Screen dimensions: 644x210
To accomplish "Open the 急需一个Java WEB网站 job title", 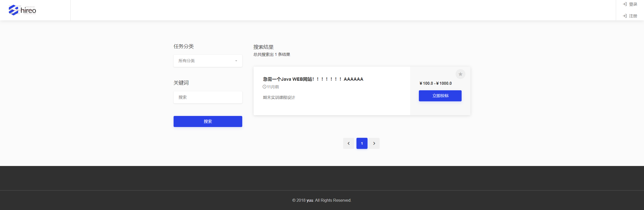I will click(x=313, y=79).
